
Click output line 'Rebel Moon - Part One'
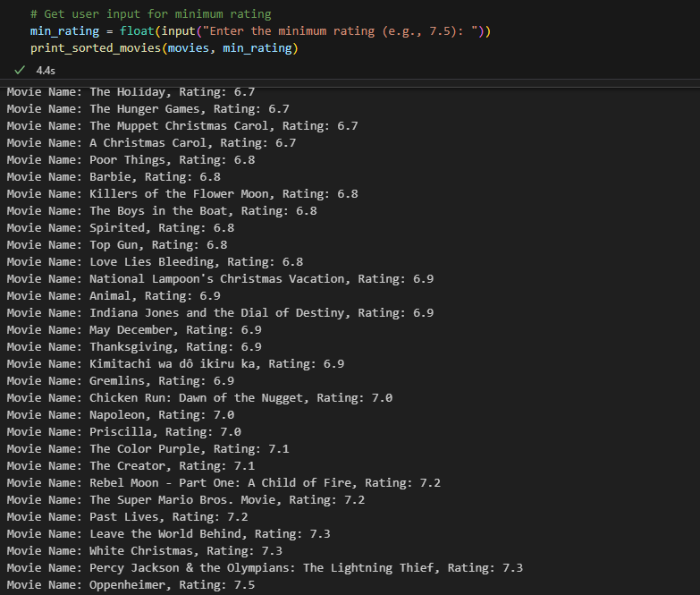coord(223,482)
